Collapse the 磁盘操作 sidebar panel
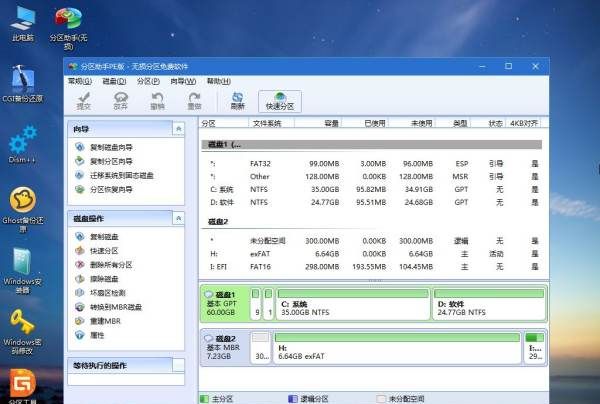This screenshot has width=600, height=404. (x=178, y=217)
